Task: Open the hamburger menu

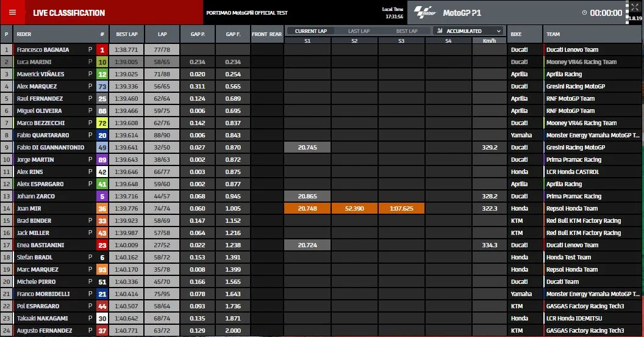Action: [12, 12]
